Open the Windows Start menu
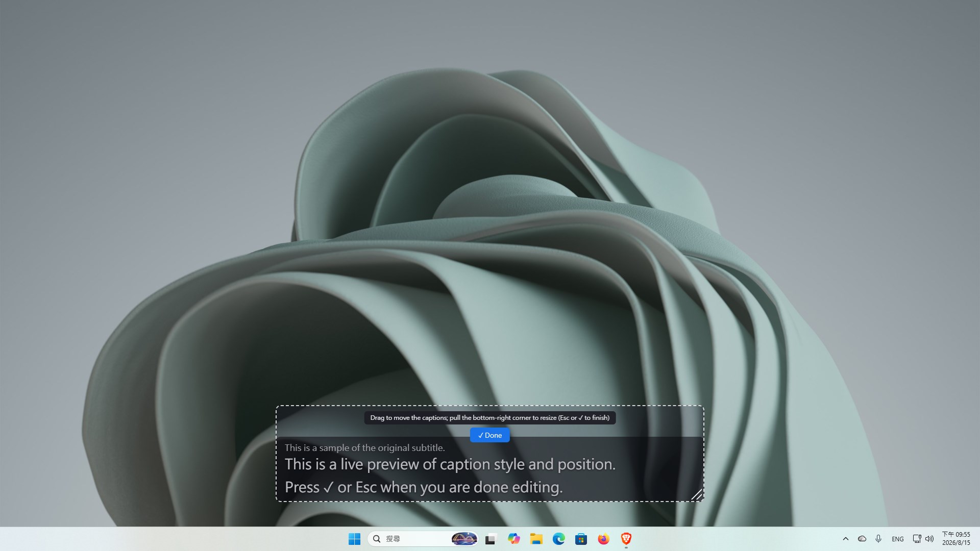Viewport: 980px width, 551px height. (x=354, y=539)
